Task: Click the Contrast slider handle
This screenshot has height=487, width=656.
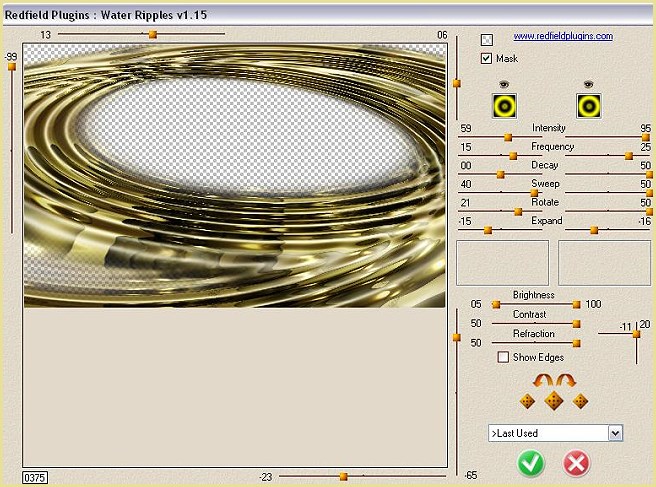Action: tap(577, 323)
